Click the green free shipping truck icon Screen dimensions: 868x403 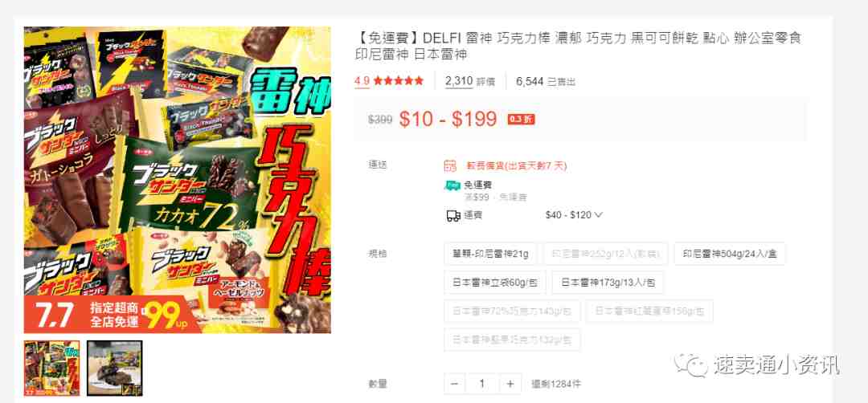tap(452, 185)
